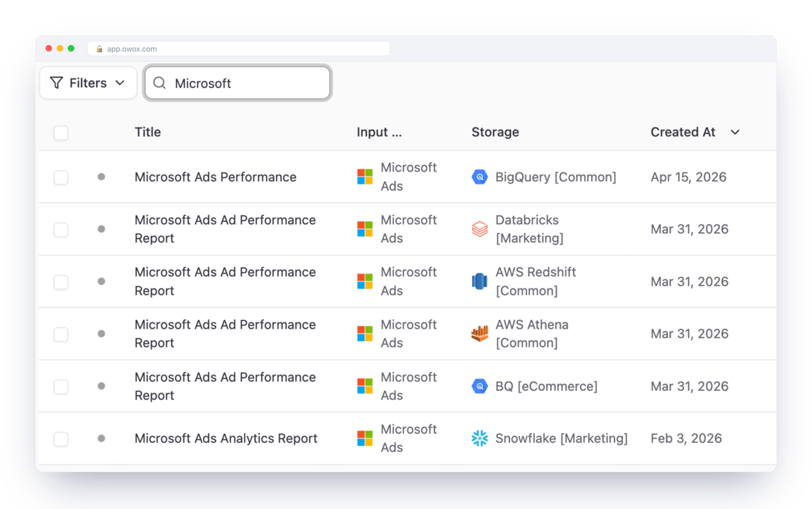Select the Microsoft Ads Performance row checkbox

point(61,177)
